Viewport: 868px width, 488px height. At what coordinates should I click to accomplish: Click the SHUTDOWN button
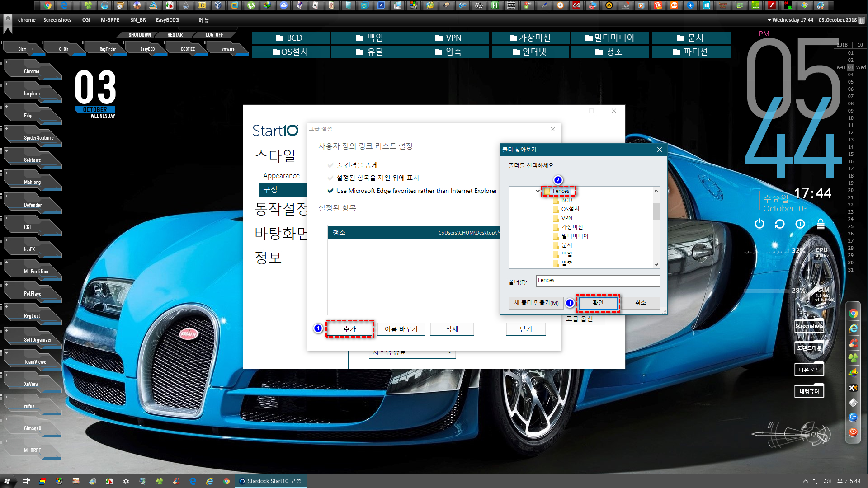pos(140,35)
